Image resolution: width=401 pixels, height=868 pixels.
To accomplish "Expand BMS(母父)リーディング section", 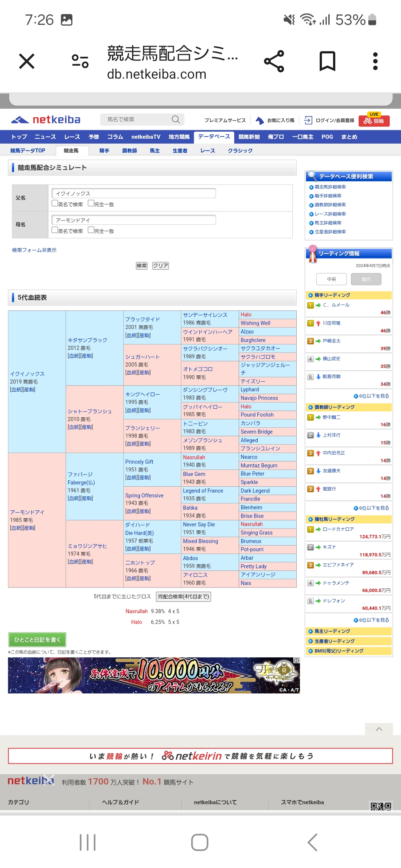I will pos(339,651).
